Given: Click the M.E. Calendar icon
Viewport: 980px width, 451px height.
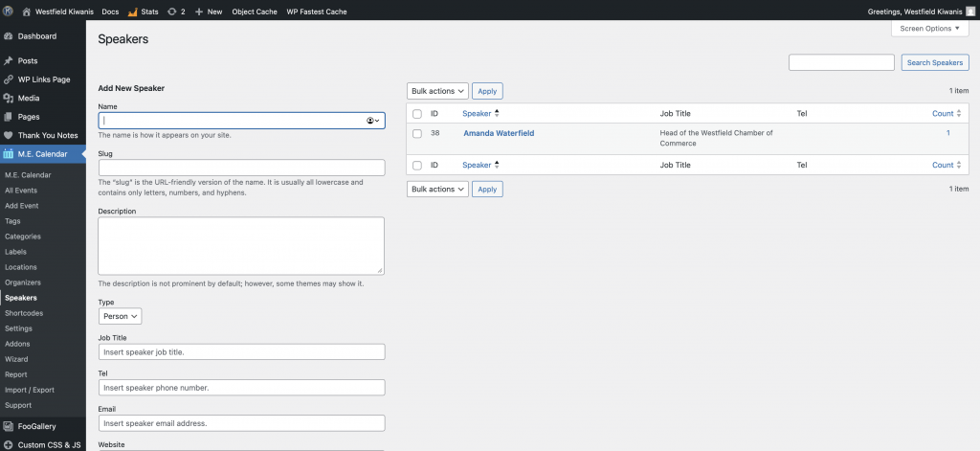Looking at the screenshot, I should (x=9, y=154).
